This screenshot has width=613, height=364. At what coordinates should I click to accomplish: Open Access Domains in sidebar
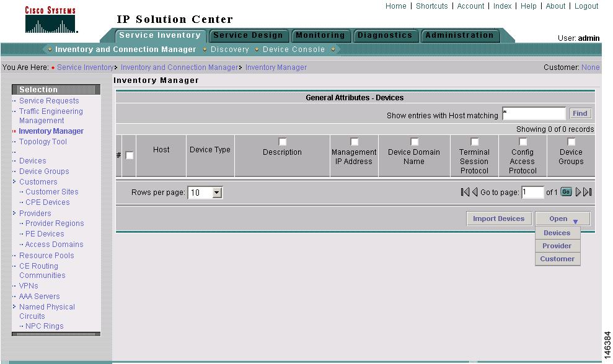[55, 245]
